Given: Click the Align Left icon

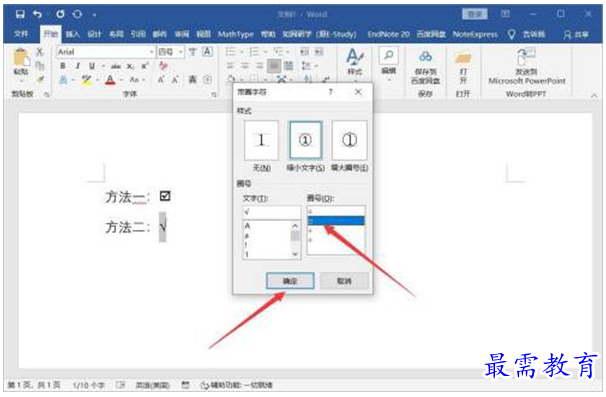Looking at the screenshot, I should pos(231,66).
